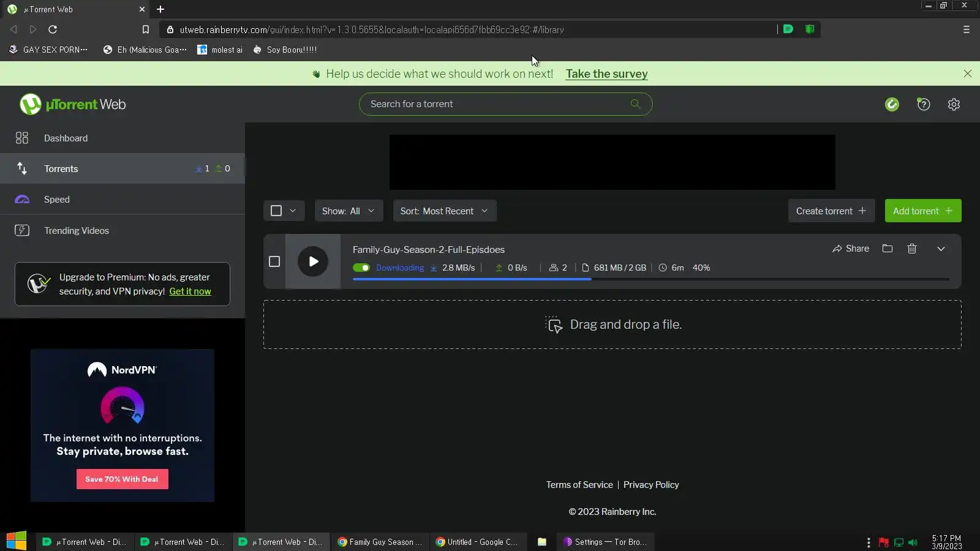980x551 pixels.
Task: Dismiss the survey banner
Action: point(968,73)
